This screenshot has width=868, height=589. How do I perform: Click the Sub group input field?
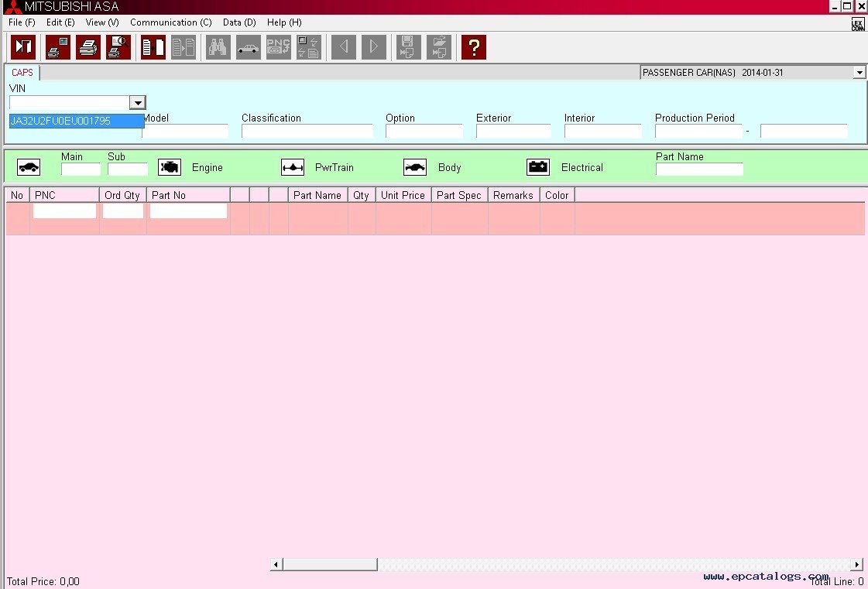pyautogui.click(x=127, y=170)
